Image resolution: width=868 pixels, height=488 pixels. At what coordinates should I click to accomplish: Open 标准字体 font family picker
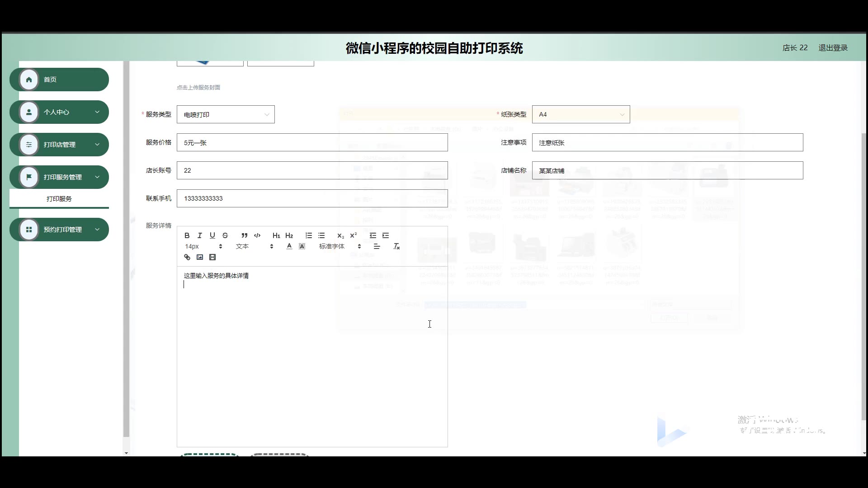(340, 246)
